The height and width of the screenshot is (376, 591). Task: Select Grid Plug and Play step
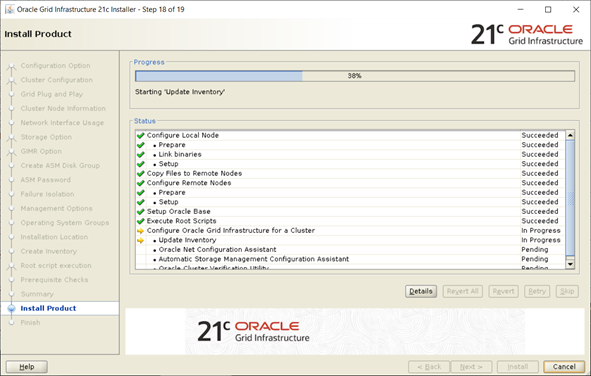[x=52, y=95]
